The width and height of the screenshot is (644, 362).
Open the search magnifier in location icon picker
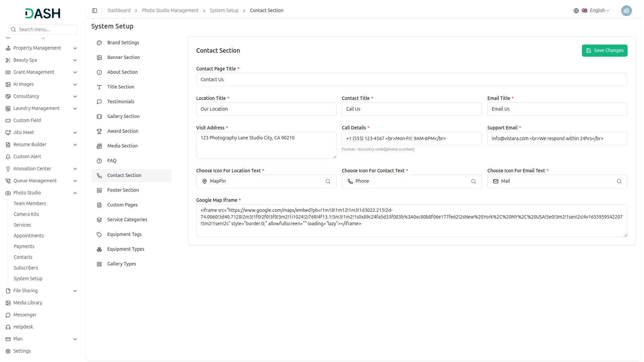[x=328, y=181]
